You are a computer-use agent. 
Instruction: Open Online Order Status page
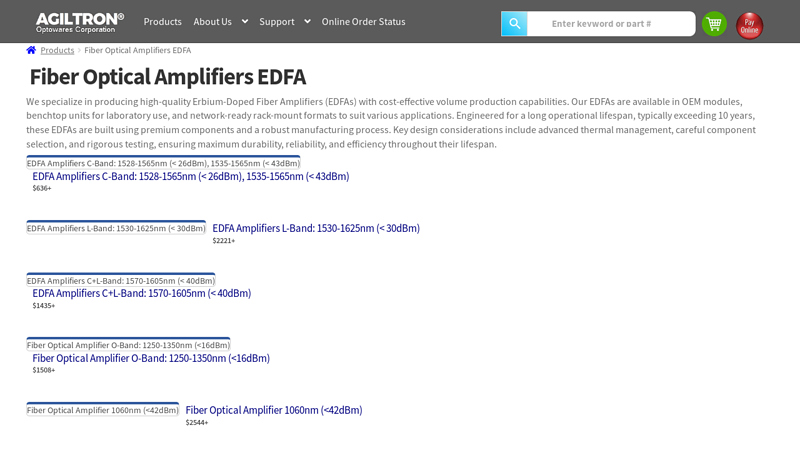point(363,21)
